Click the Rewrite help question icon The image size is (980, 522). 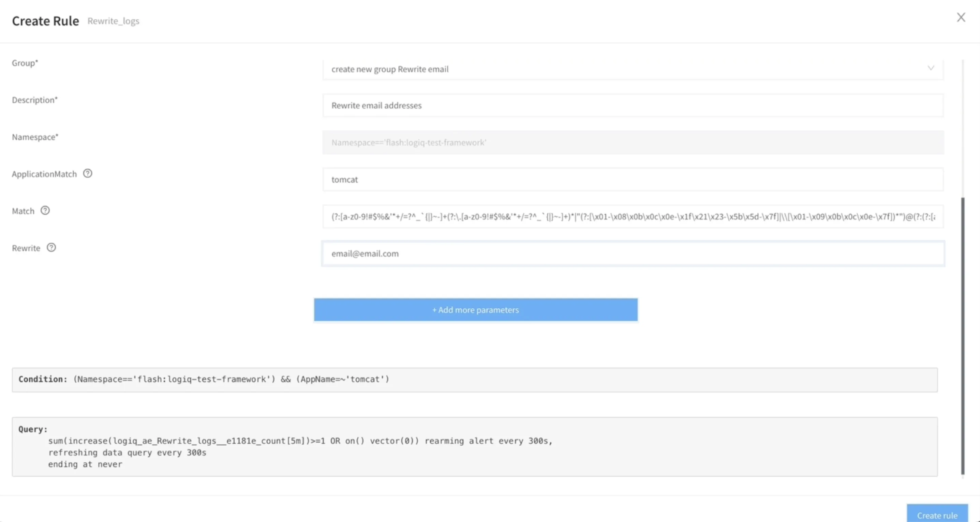(x=51, y=247)
